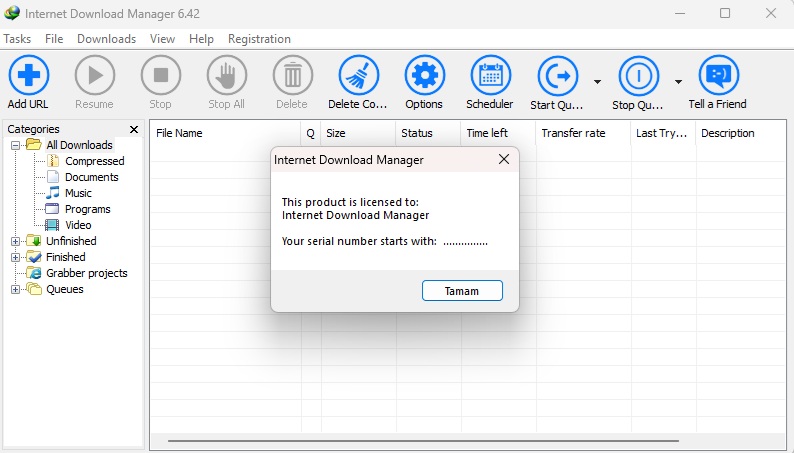Sort by Status column header
This screenshot has width=794, height=453.
428,133
